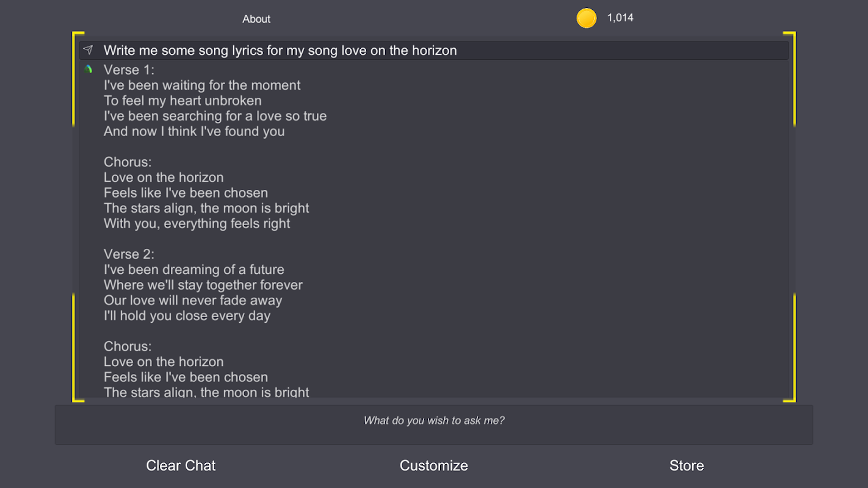Click the line "To feel my heart unbroken"
The width and height of the screenshot is (868, 488).
183,101
